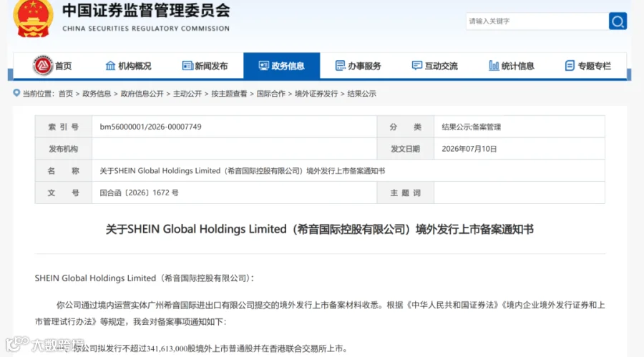
Task: Go to 主动公开 in the breadcrumb
Action: point(187,94)
